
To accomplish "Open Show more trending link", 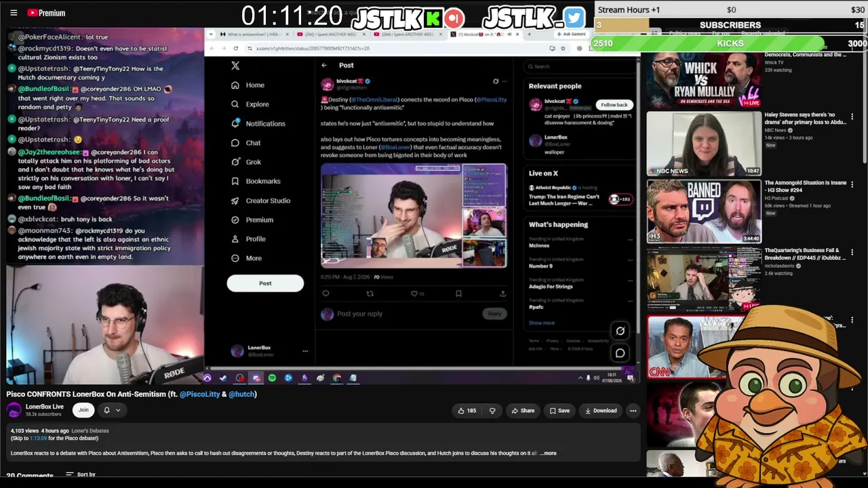I will coord(542,323).
